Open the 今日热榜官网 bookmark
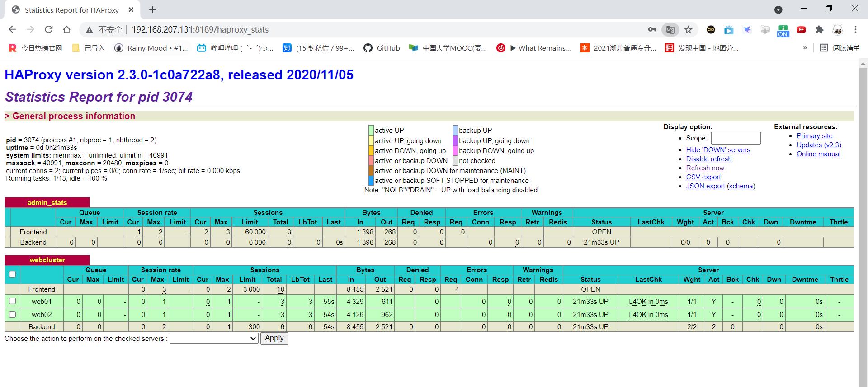Screen dimensions: 868x387 tap(36, 48)
